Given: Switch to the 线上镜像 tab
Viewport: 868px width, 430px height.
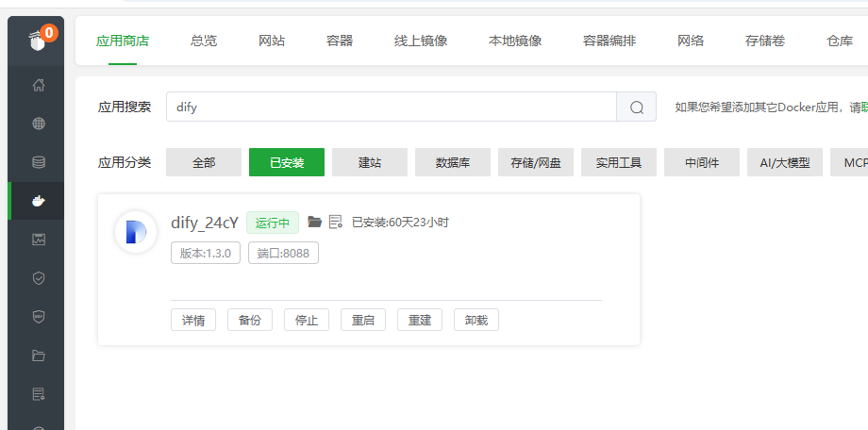Looking at the screenshot, I should click(x=421, y=41).
